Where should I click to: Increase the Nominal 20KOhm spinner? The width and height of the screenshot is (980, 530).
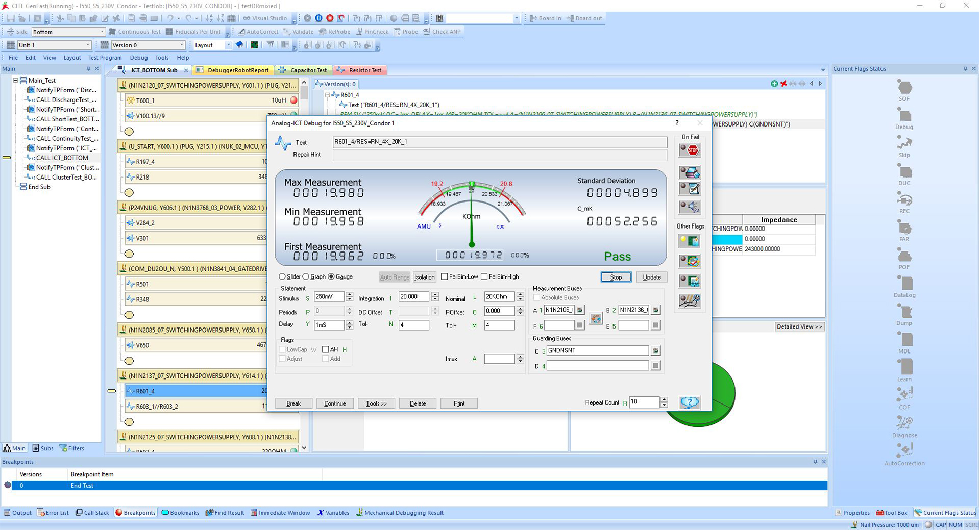[x=520, y=294]
